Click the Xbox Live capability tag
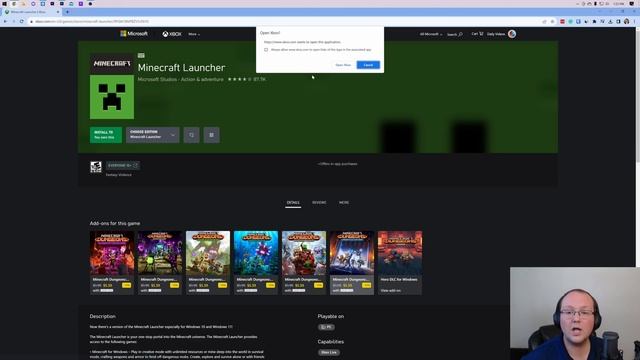This screenshot has width=640, height=360. coord(329,352)
